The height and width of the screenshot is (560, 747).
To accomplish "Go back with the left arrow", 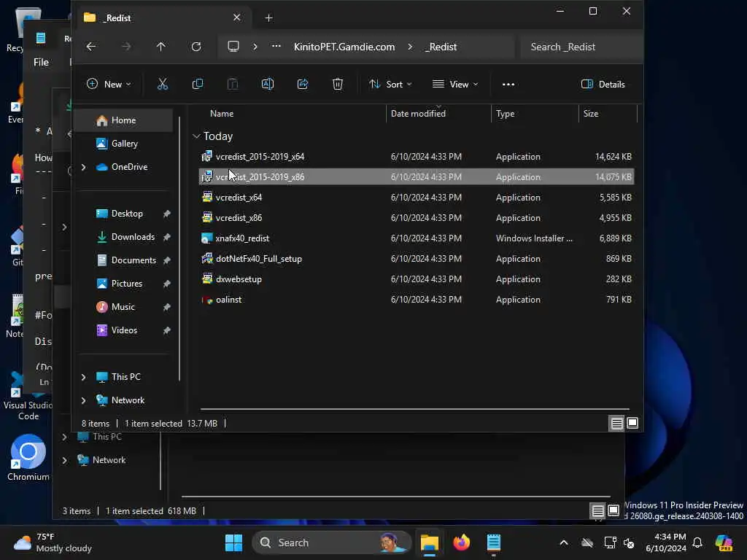I will tap(91, 47).
